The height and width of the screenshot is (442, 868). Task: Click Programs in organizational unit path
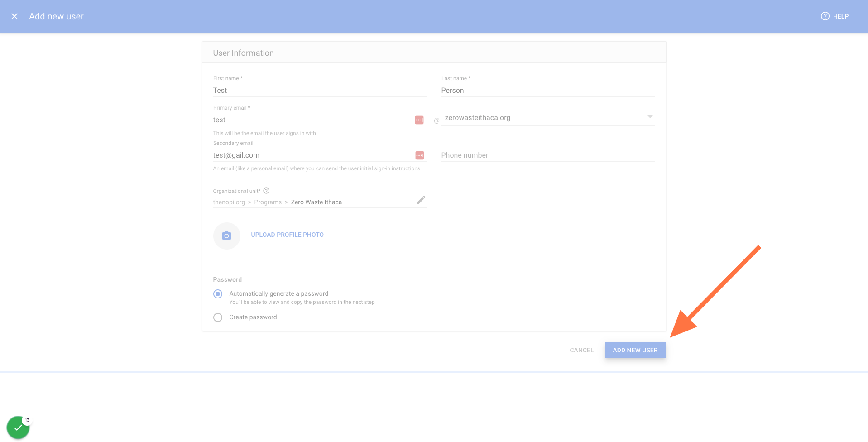tap(268, 202)
